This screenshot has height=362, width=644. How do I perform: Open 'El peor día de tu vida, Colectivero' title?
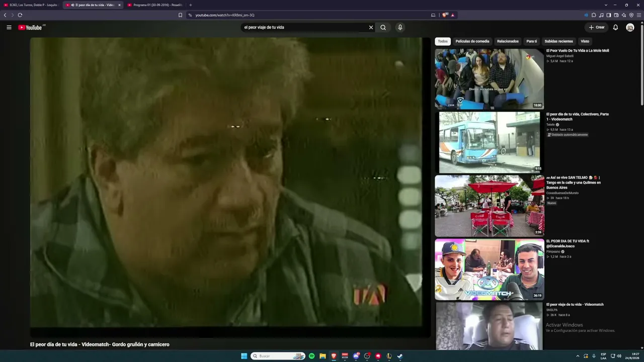click(578, 117)
